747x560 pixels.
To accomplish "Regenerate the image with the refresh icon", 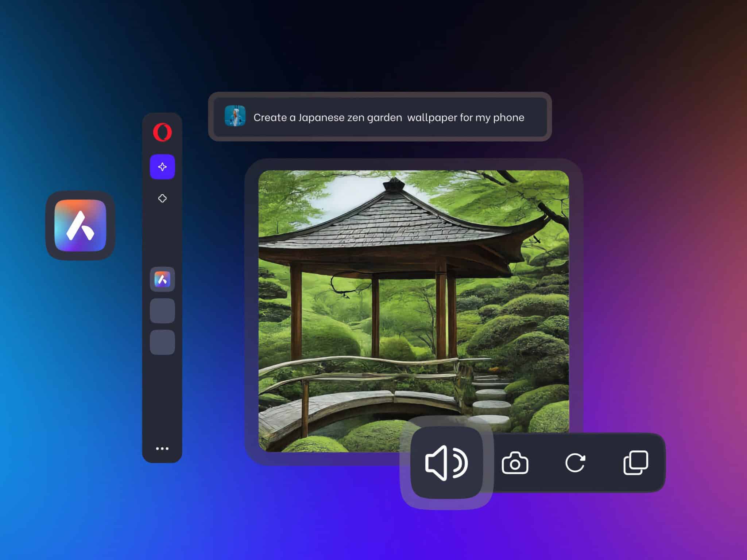I will pos(576,462).
